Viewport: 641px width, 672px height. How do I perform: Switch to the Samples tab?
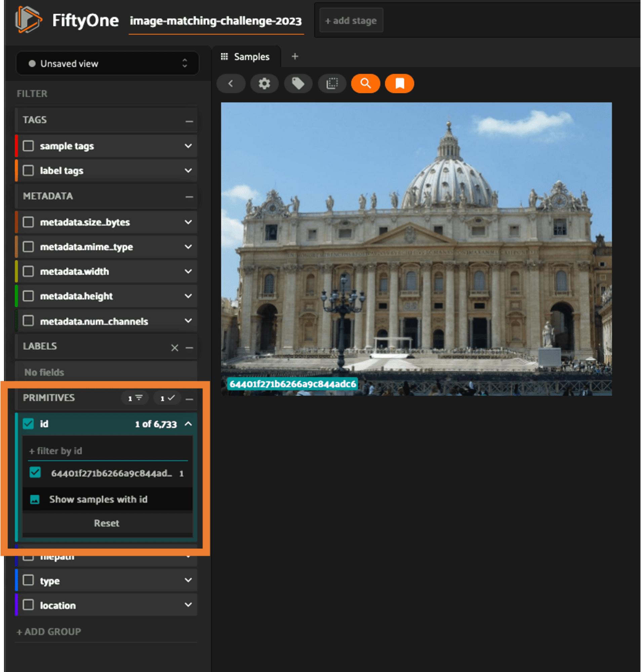pyautogui.click(x=246, y=57)
